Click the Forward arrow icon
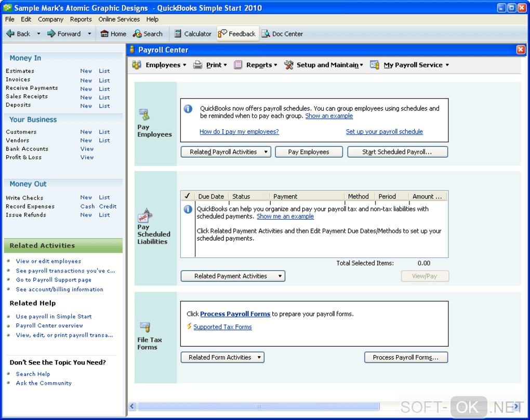530x420 pixels. pyautogui.click(x=51, y=33)
